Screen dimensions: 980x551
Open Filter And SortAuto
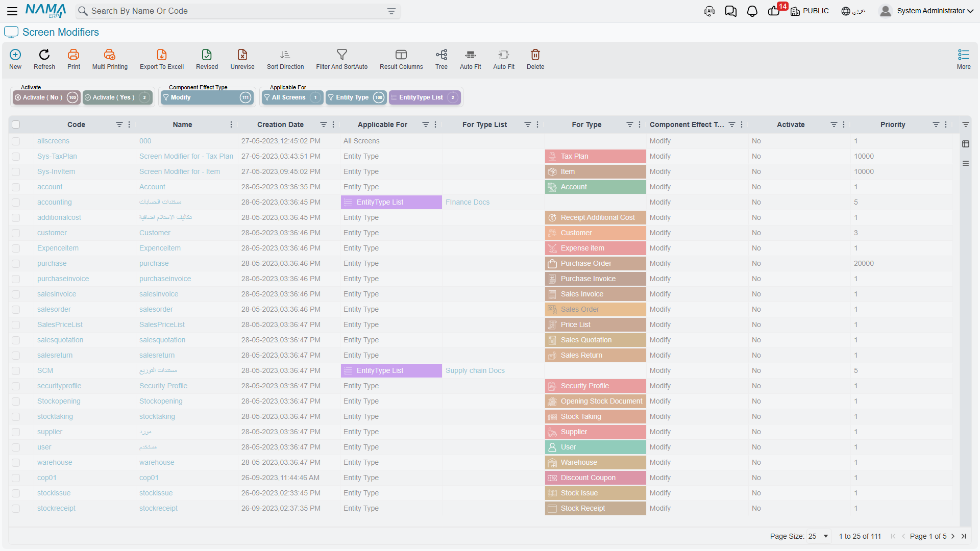(342, 55)
